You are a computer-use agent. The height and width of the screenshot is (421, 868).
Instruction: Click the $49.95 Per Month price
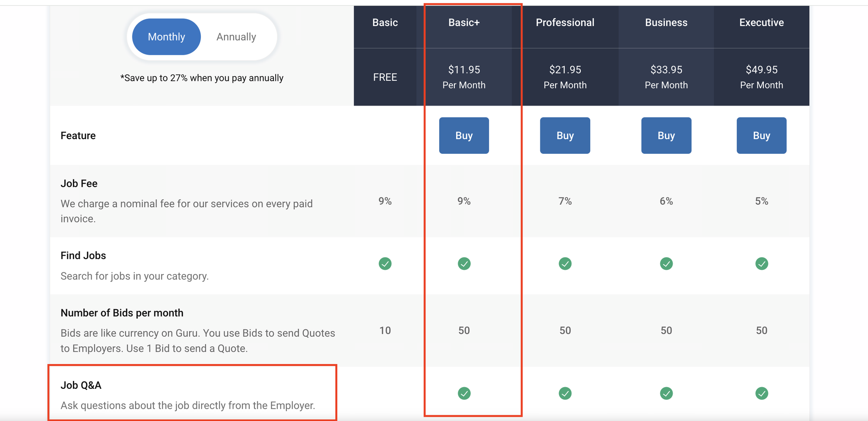762,77
